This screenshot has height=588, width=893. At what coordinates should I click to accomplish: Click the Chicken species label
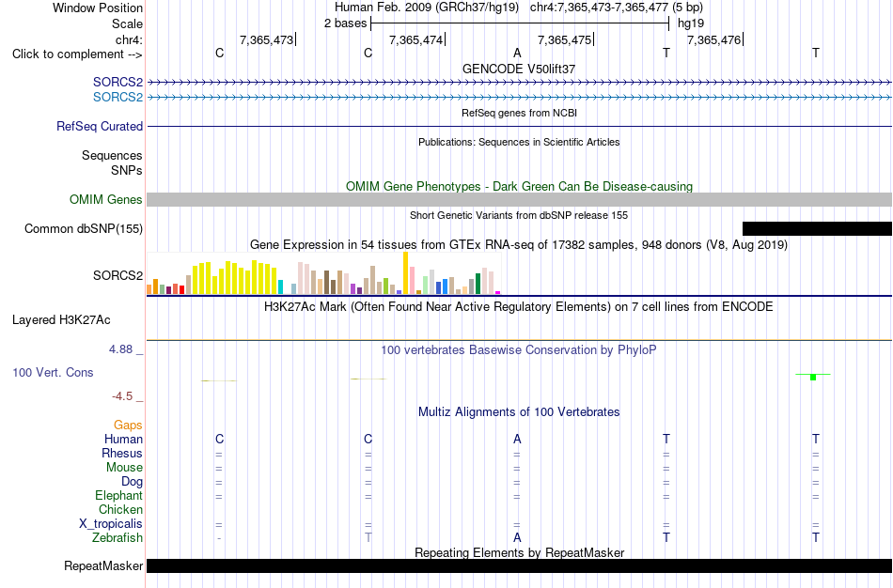click(120, 509)
